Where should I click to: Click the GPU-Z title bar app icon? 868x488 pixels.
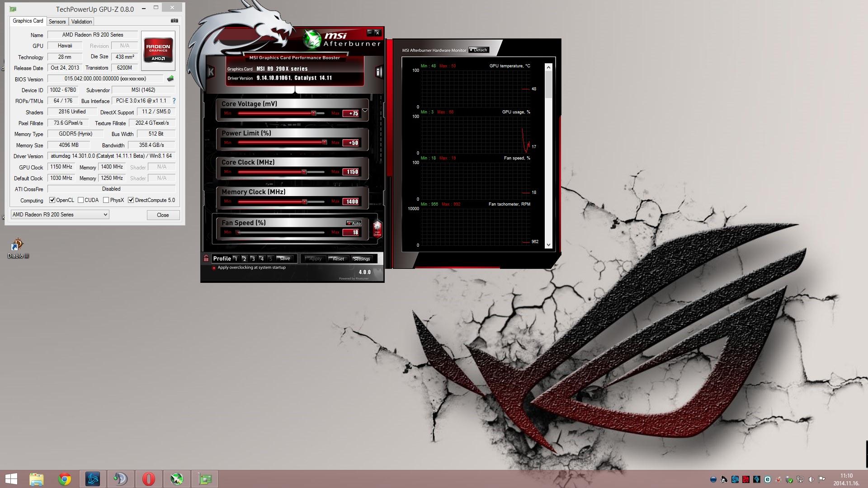(x=13, y=9)
